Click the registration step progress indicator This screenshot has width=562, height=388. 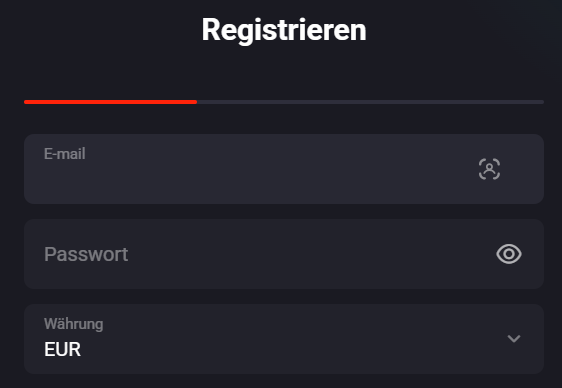(284, 102)
